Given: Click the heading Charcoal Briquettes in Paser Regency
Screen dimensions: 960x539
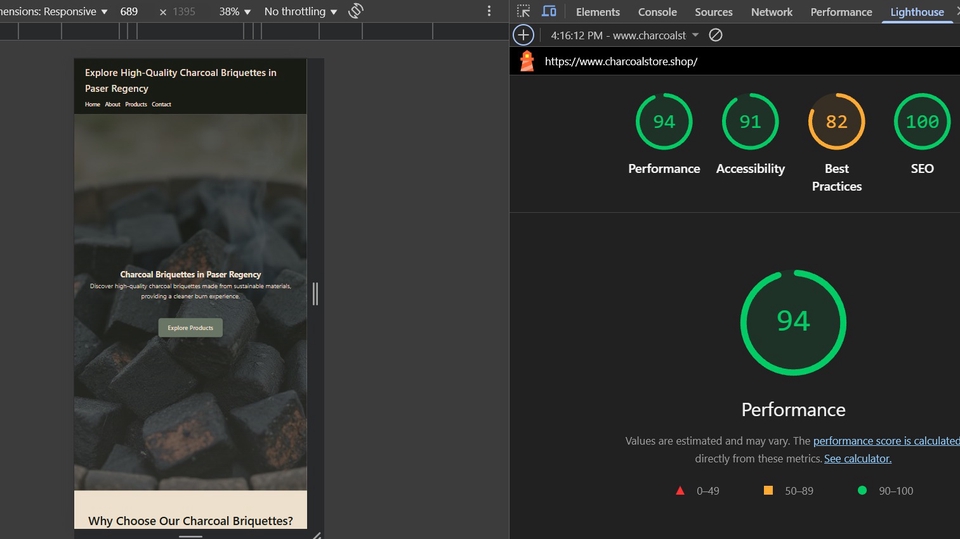Looking at the screenshot, I should click(190, 274).
